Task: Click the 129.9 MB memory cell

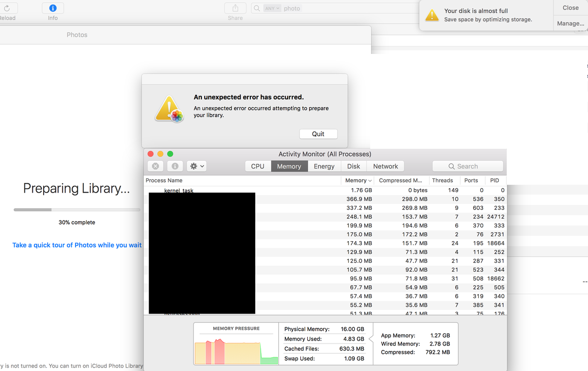Action: pyautogui.click(x=359, y=252)
